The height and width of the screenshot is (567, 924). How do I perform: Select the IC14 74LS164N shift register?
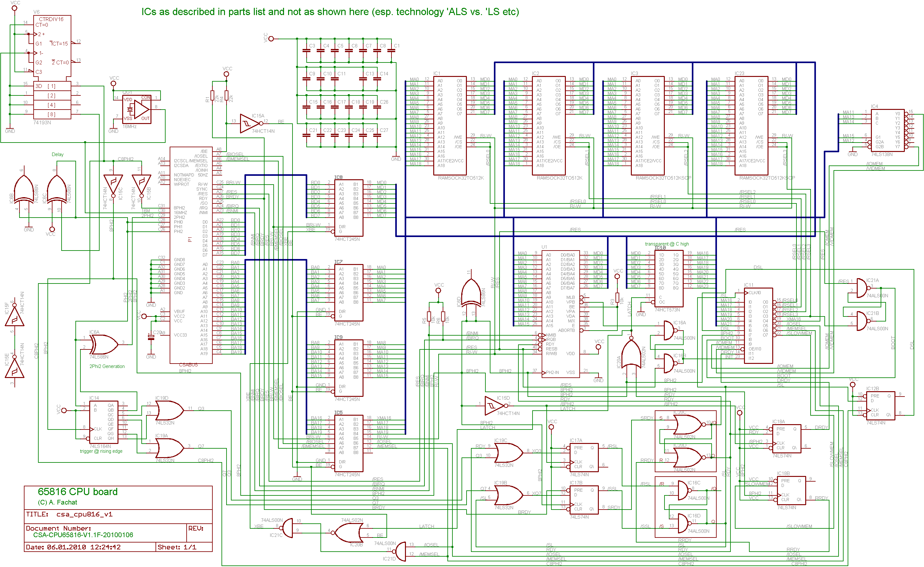tap(104, 422)
